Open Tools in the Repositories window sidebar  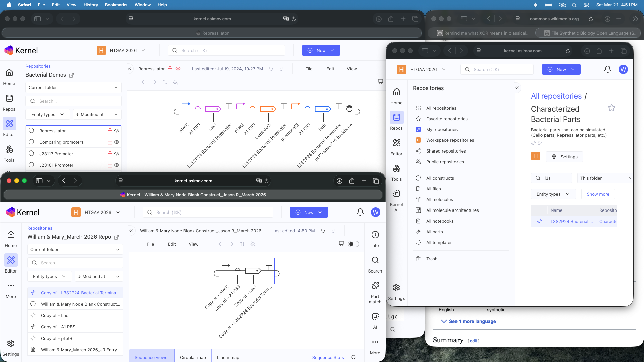[396, 172]
